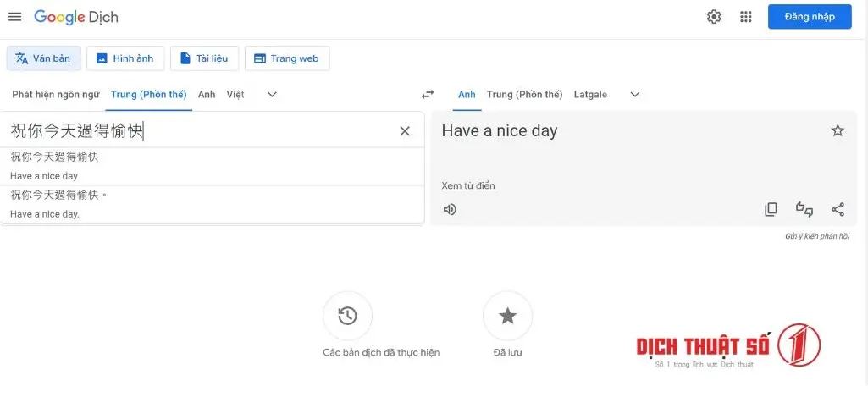Clear the source text with X

pyautogui.click(x=405, y=131)
